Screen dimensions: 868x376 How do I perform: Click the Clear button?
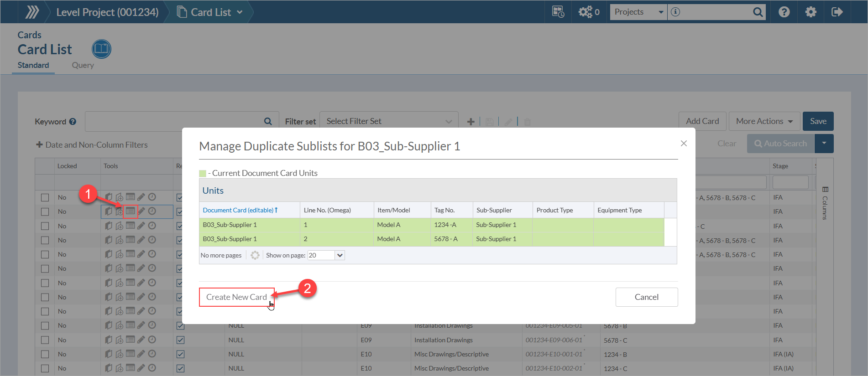click(x=727, y=144)
